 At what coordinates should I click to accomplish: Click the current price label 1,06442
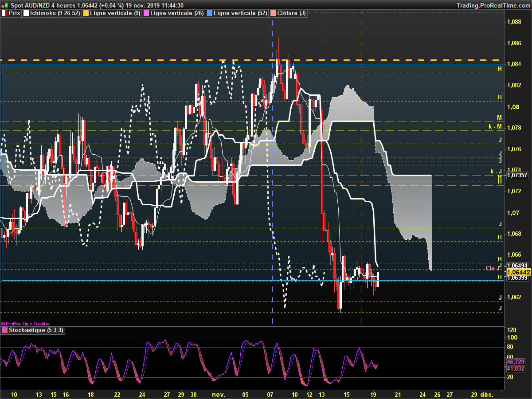click(x=518, y=272)
